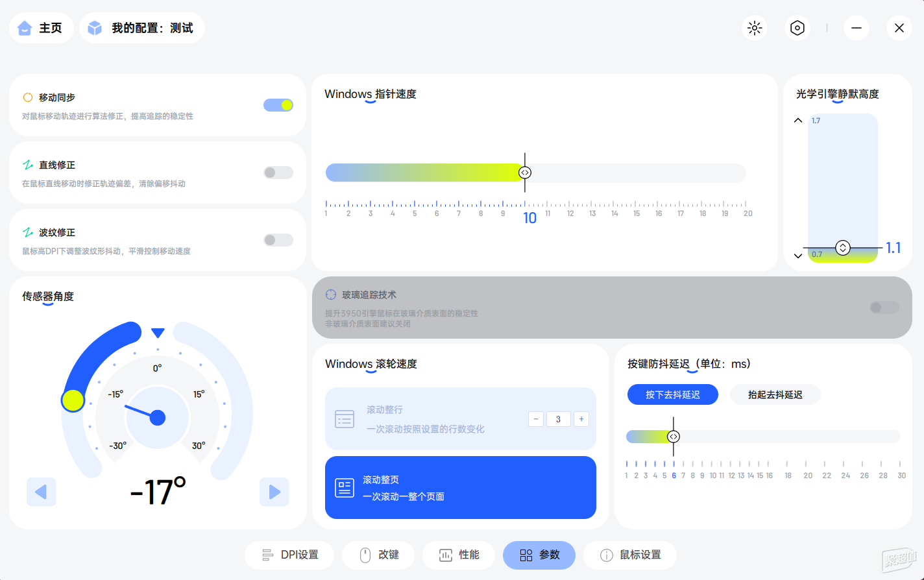
Task: Click the 直线修正 zigzag icon
Action: (x=28, y=165)
